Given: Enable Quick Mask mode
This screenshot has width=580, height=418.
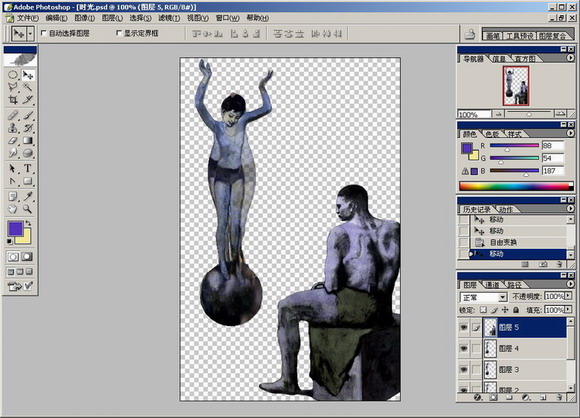Looking at the screenshot, I should (x=27, y=257).
